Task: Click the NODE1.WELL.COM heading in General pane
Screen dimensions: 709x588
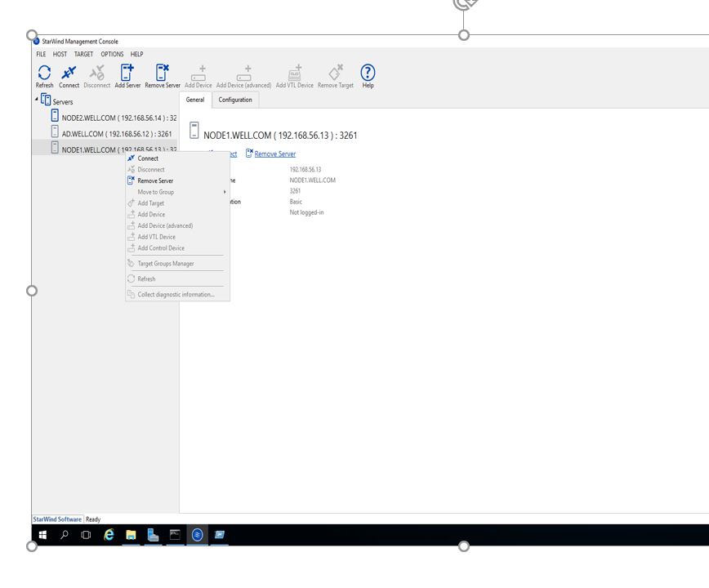Action: click(x=280, y=135)
